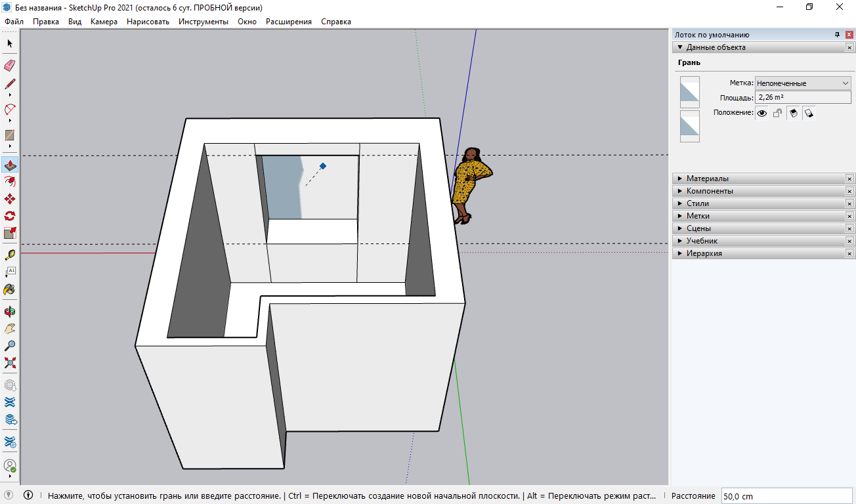The image size is (856, 504).
Task: Close the Иерархия panel
Action: [849, 253]
